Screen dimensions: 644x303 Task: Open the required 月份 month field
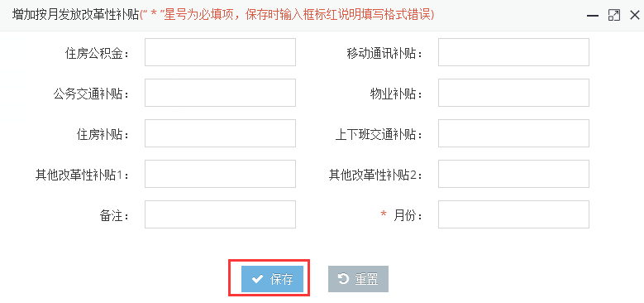(x=513, y=214)
